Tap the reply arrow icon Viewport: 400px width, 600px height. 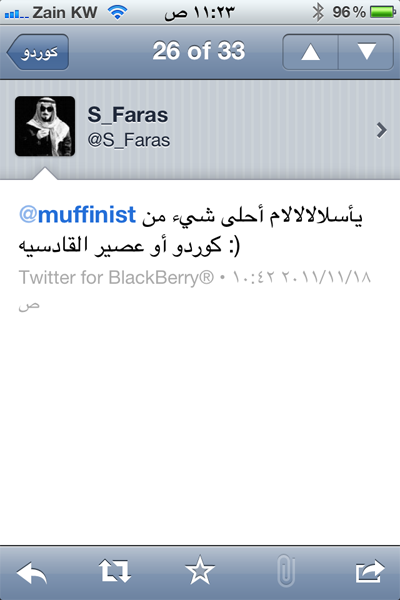[x=32, y=572]
